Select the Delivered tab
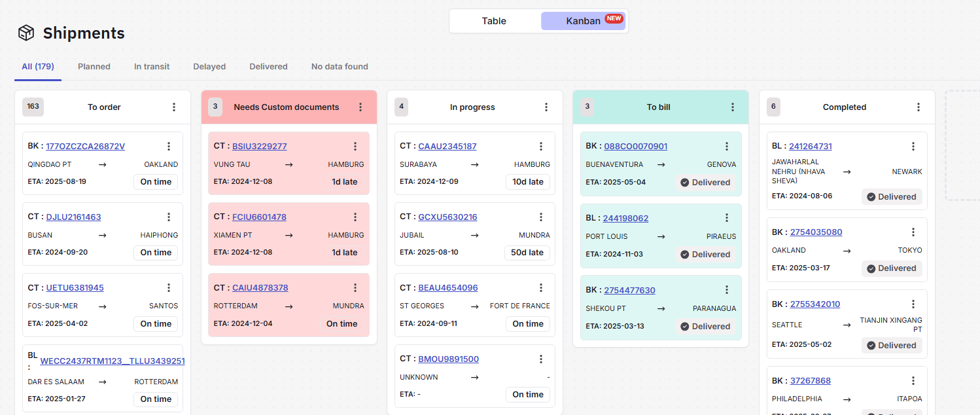 click(268, 67)
